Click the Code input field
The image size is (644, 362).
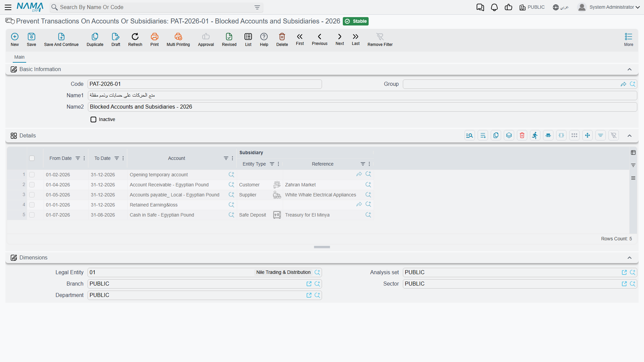tap(205, 84)
